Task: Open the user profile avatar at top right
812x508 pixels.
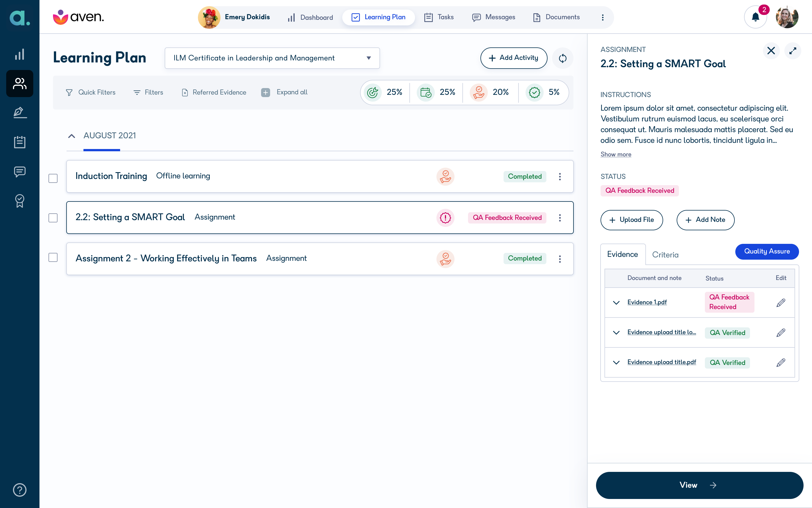Action: tap(787, 17)
